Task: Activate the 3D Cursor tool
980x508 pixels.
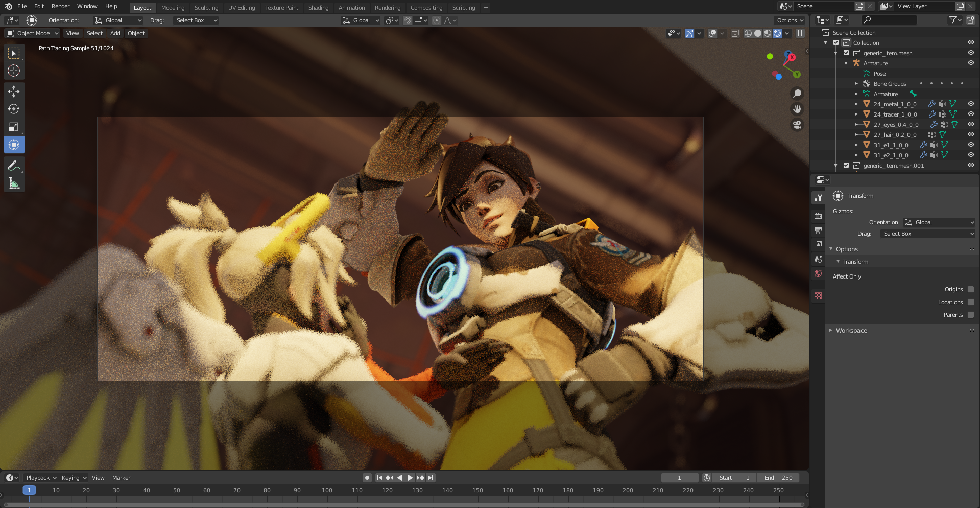Action: click(x=14, y=71)
